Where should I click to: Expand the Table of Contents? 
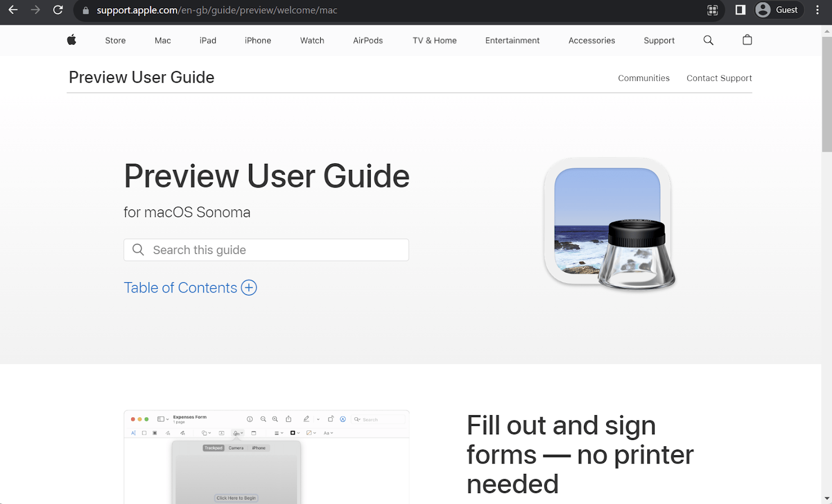[190, 287]
